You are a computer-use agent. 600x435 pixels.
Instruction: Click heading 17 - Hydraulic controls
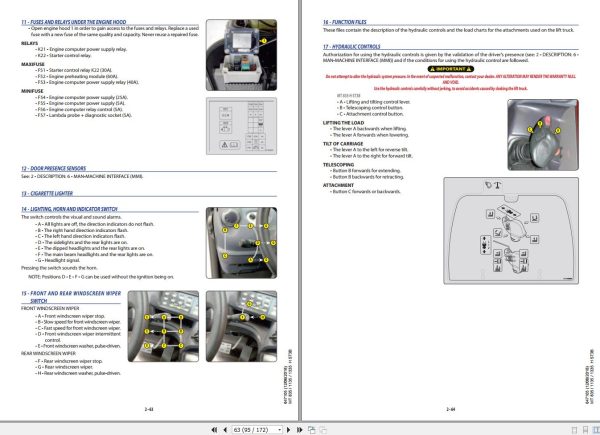[x=351, y=47]
